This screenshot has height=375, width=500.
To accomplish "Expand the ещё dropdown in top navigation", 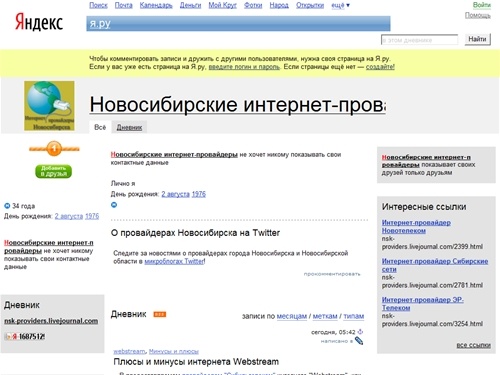I will [340, 5].
